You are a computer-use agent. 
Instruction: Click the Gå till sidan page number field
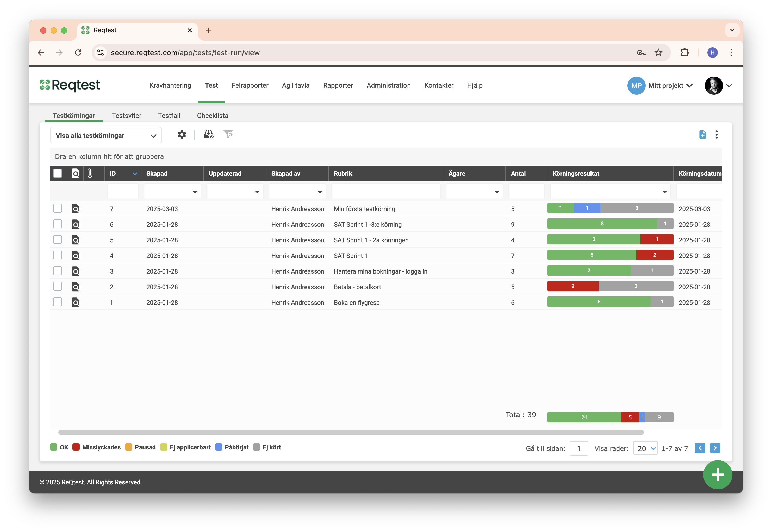click(x=578, y=449)
